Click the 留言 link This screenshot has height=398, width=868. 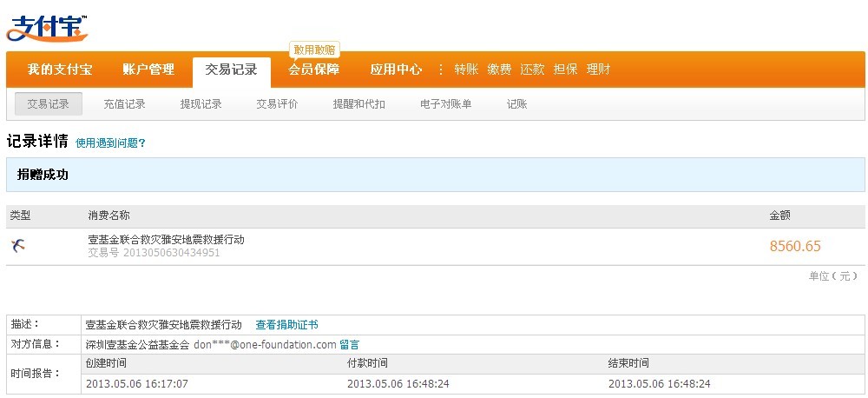click(349, 345)
